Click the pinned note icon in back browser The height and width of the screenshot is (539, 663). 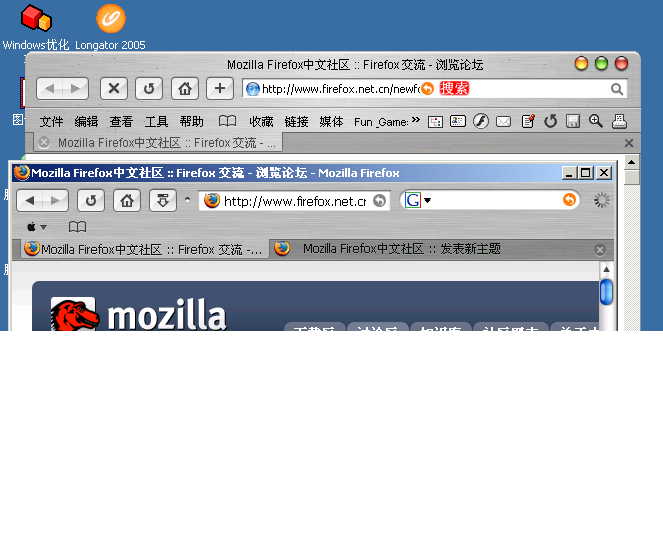528,121
